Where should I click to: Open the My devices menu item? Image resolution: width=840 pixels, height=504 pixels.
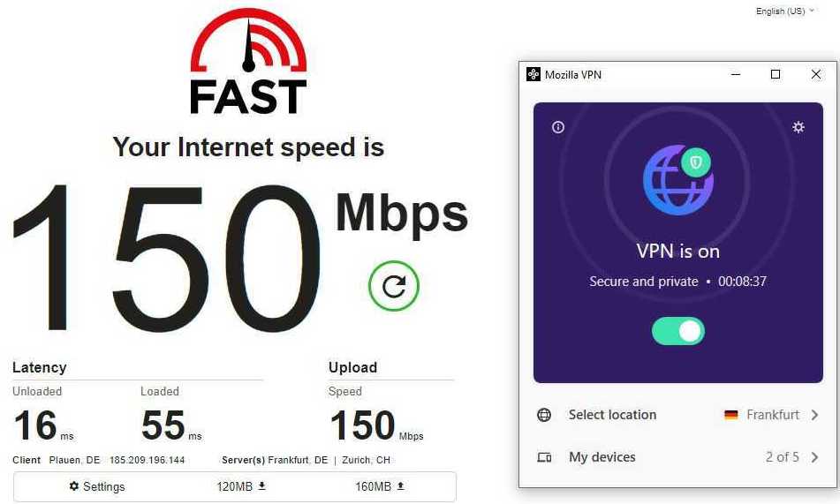(x=678, y=457)
